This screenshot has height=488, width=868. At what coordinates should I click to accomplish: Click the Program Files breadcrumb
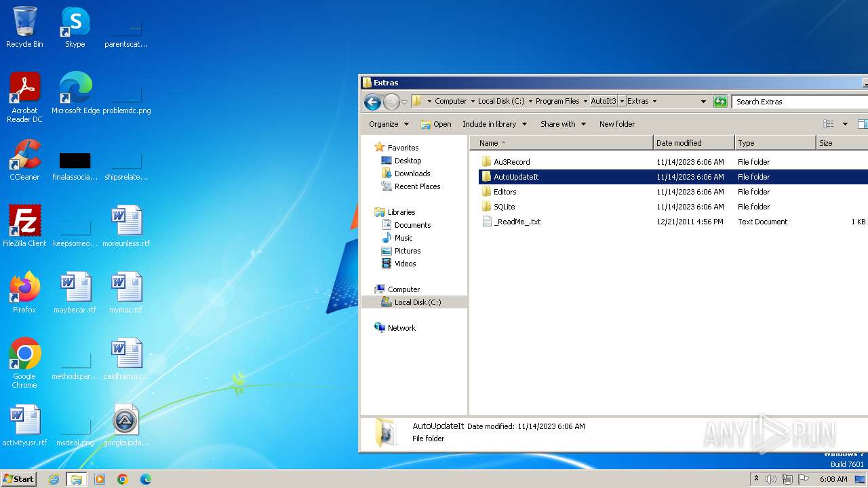557,101
